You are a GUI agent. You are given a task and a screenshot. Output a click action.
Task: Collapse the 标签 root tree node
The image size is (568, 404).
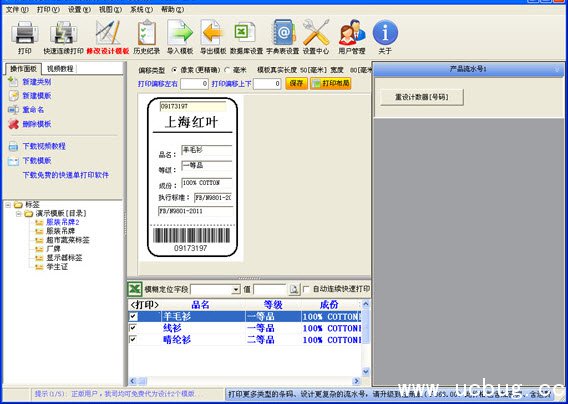point(8,205)
